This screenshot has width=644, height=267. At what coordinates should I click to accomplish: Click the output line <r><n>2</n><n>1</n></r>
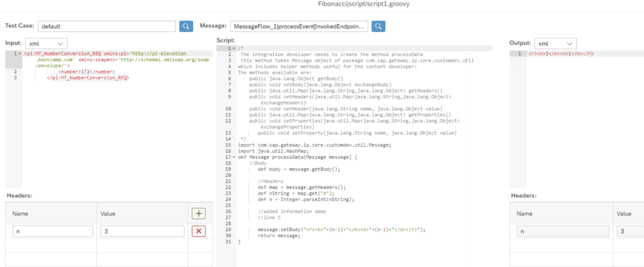point(561,54)
